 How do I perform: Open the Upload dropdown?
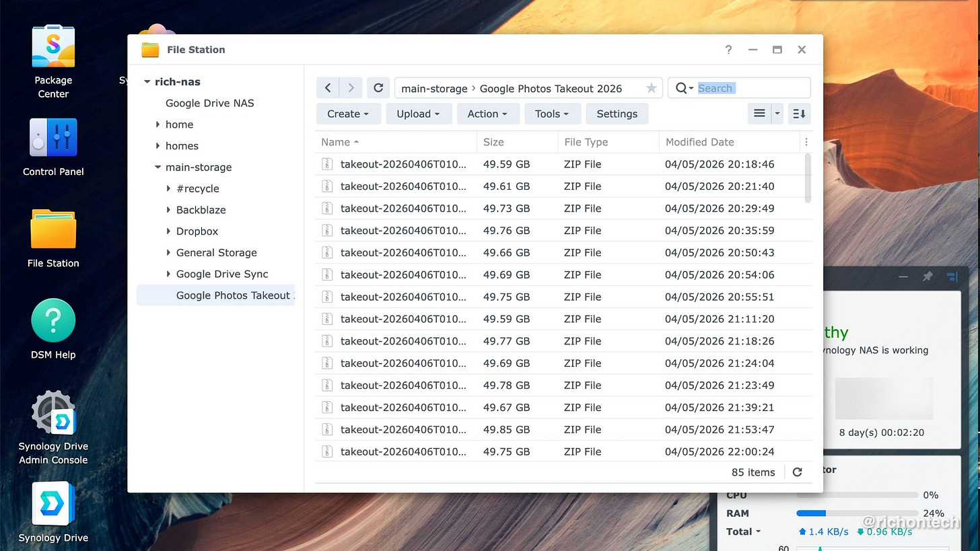point(418,114)
